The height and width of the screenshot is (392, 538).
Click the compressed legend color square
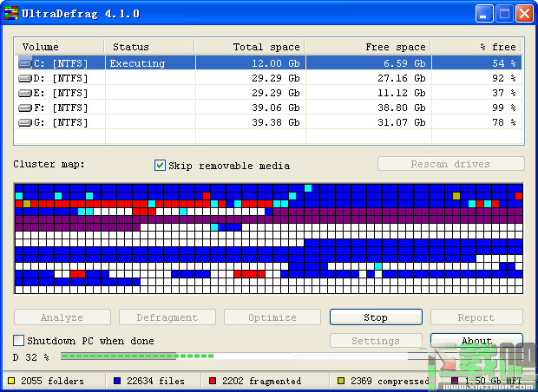(x=341, y=381)
